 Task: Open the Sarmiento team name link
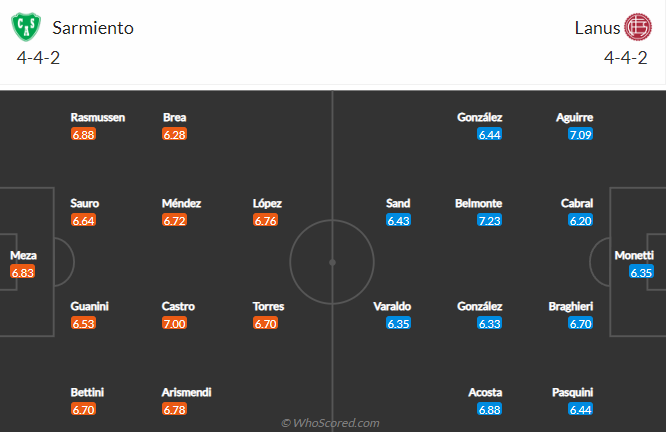[93, 28]
